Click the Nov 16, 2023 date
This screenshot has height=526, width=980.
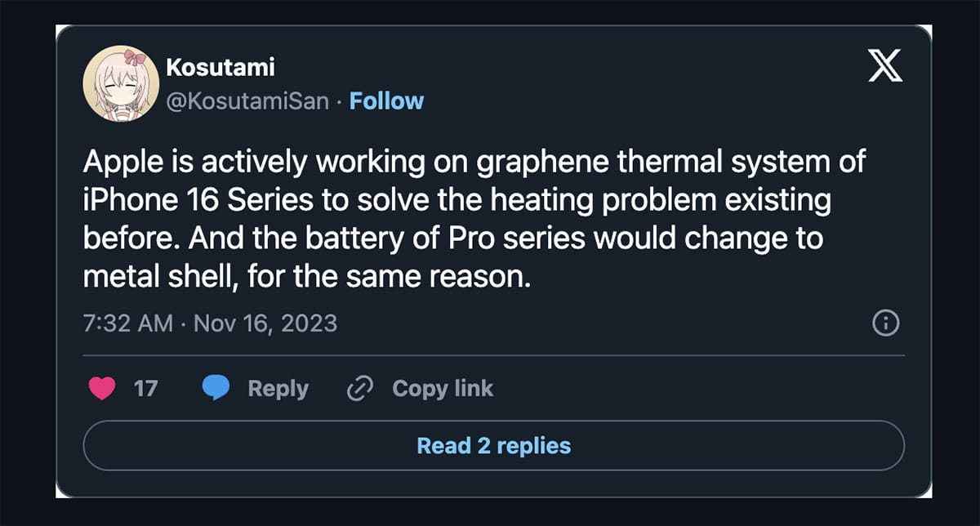point(265,323)
